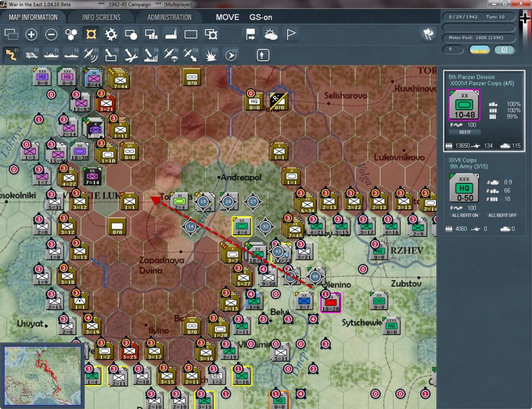Toggle the hex grid display

71,34
